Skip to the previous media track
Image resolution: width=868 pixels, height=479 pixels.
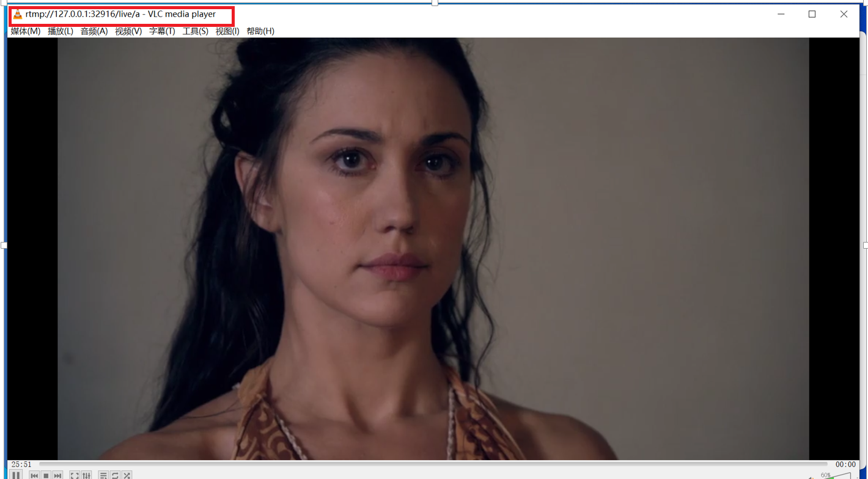pyautogui.click(x=35, y=475)
